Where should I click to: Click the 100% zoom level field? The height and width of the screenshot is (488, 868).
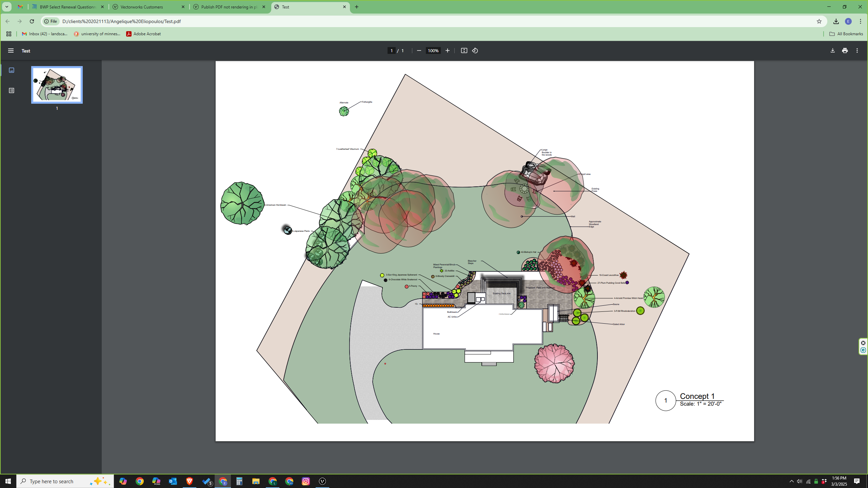[433, 50]
